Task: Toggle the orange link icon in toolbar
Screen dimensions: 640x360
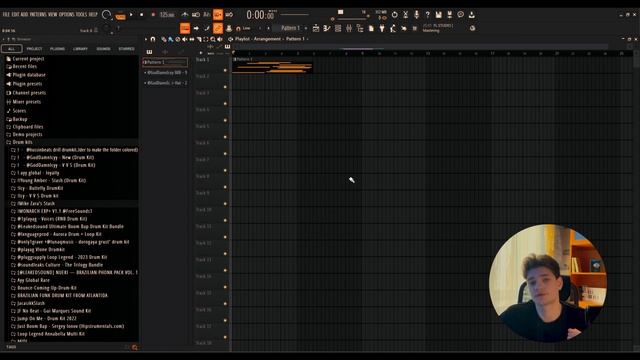Action: (x=218, y=28)
